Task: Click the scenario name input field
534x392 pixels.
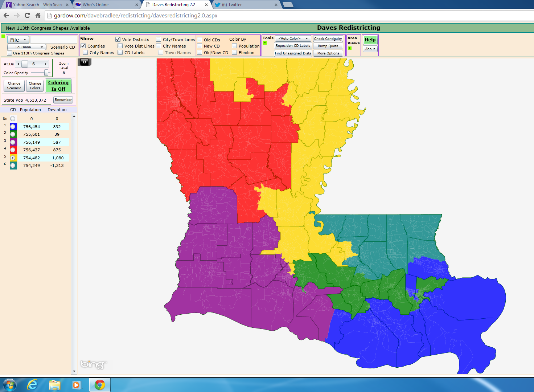Action: (54, 39)
